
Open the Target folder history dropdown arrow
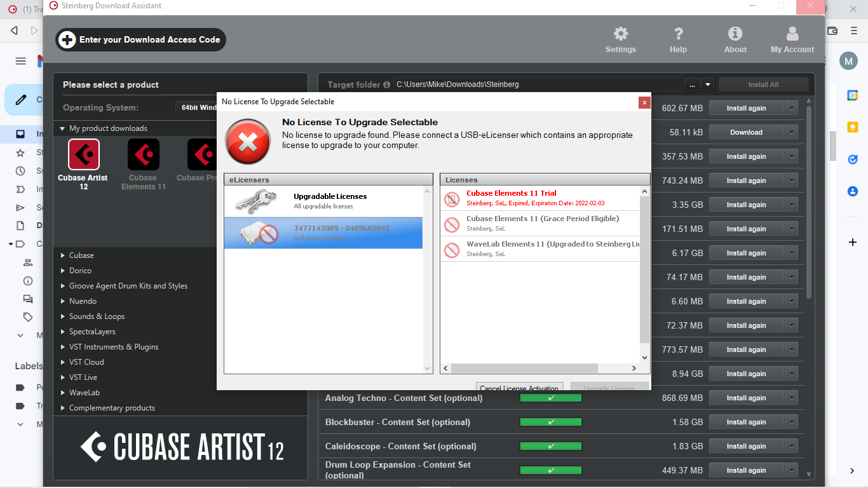point(708,85)
